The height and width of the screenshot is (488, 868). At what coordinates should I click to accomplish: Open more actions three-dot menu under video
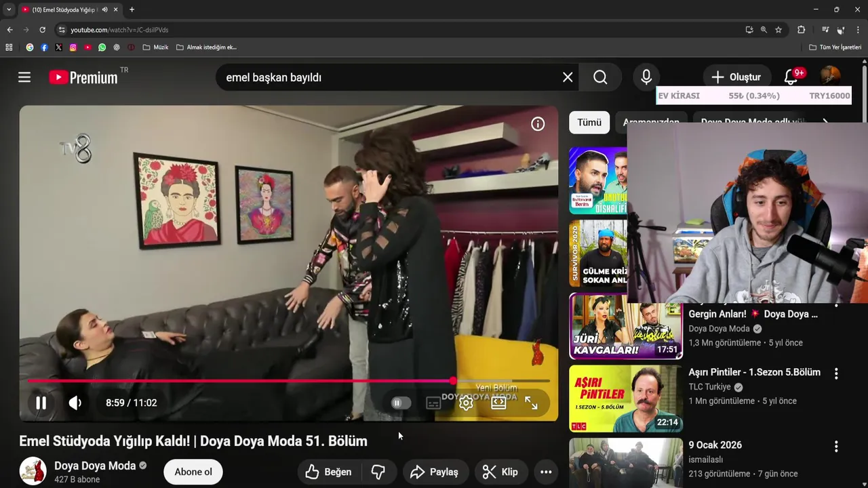coord(546,472)
